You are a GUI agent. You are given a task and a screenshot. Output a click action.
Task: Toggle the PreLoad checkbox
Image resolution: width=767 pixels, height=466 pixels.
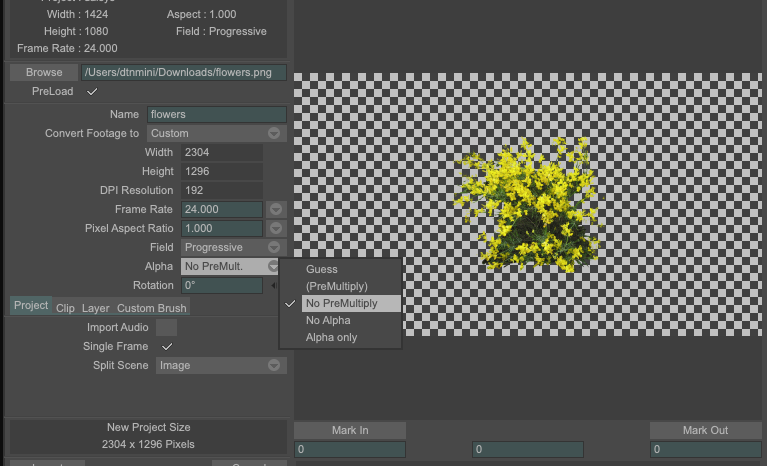[92, 91]
